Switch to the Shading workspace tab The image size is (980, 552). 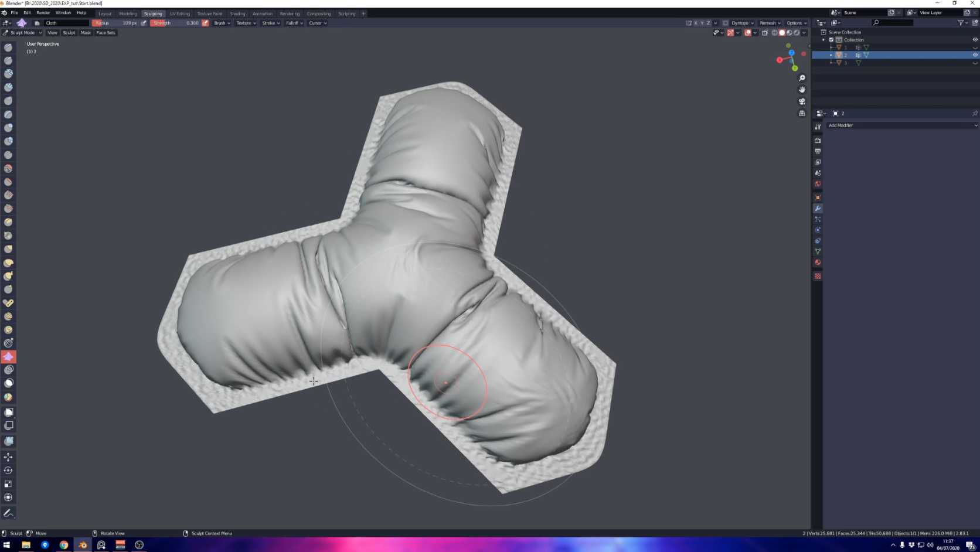tap(237, 13)
